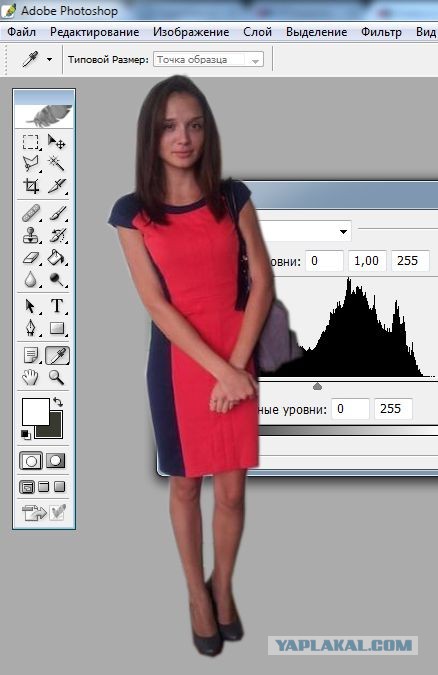Switch to Standard editing mode
The image size is (438, 675).
[x=31, y=461]
